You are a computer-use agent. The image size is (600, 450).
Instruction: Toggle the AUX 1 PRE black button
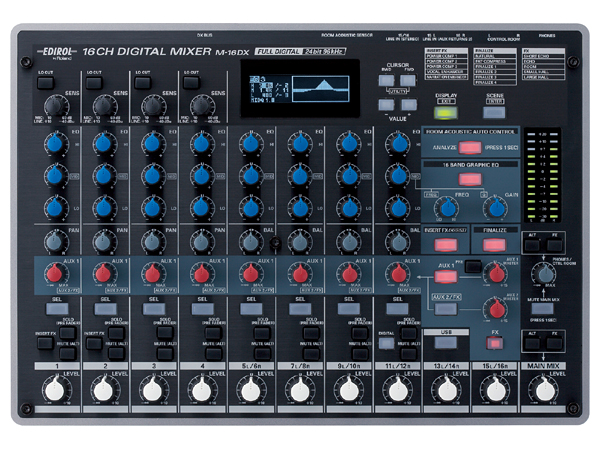[473, 266]
